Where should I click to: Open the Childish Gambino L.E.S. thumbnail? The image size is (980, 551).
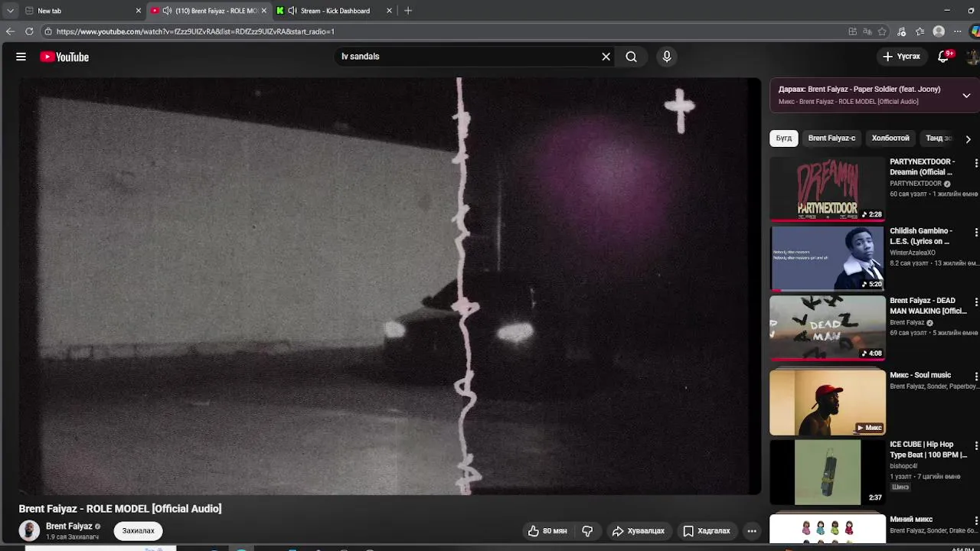[828, 258]
